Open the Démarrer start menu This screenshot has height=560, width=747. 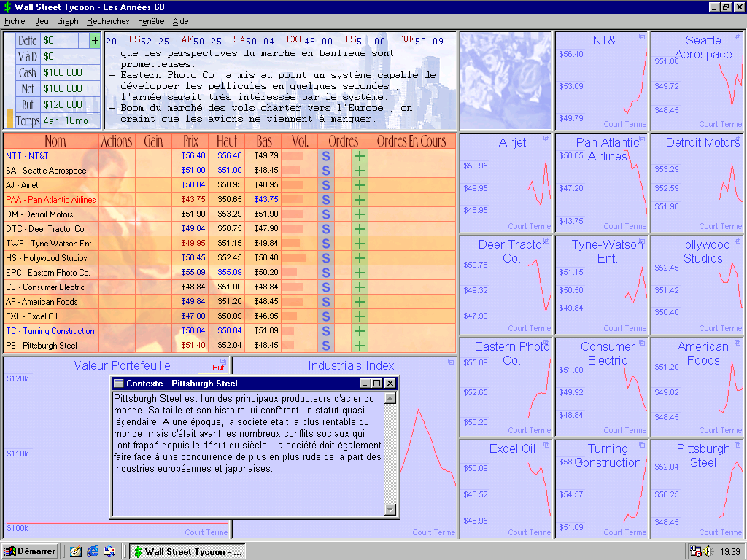coord(30,551)
